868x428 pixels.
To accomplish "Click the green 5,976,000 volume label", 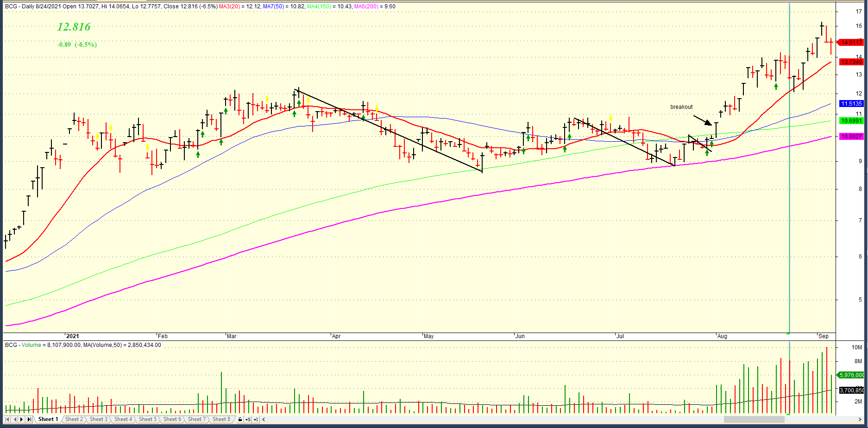I will pos(851,375).
